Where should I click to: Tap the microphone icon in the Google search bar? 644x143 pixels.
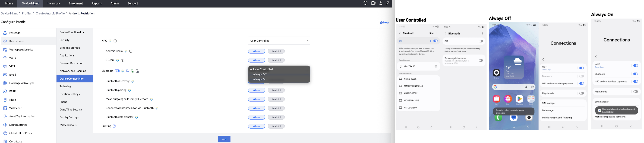coord(526,87)
